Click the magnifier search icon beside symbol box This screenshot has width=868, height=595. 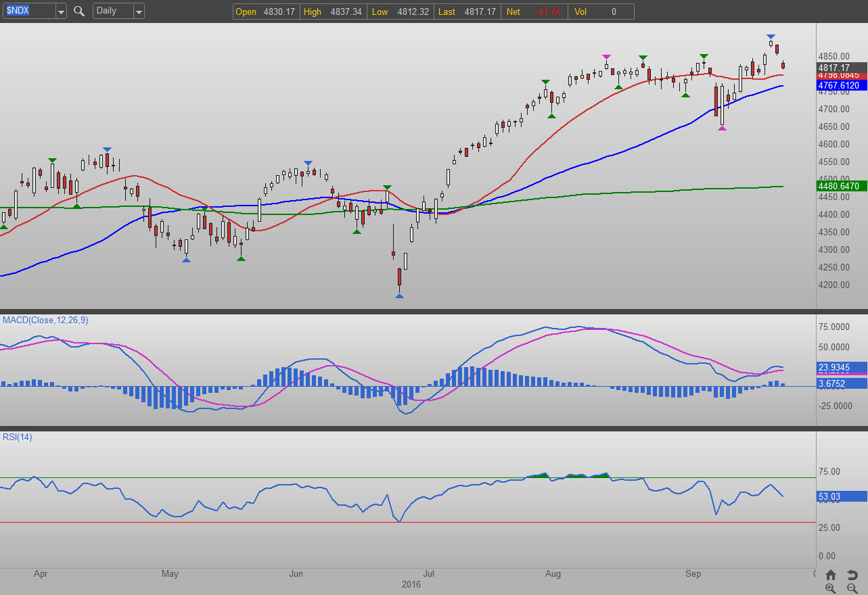pos(79,11)
